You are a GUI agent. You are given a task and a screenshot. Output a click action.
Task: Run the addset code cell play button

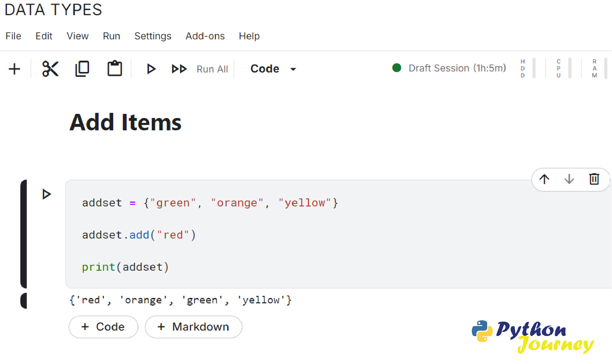(47, 194)
